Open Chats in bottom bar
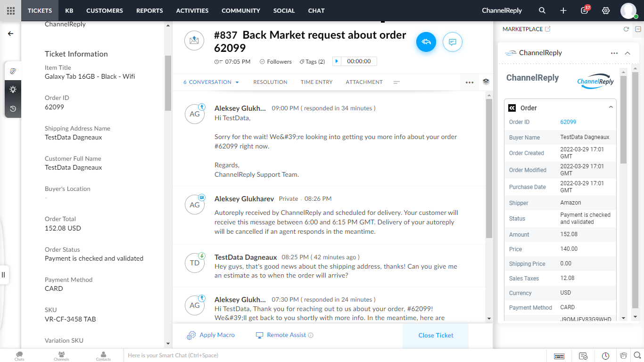Viewport: 644px width, 362px height. pyautogui.click(x=19, y=356)
